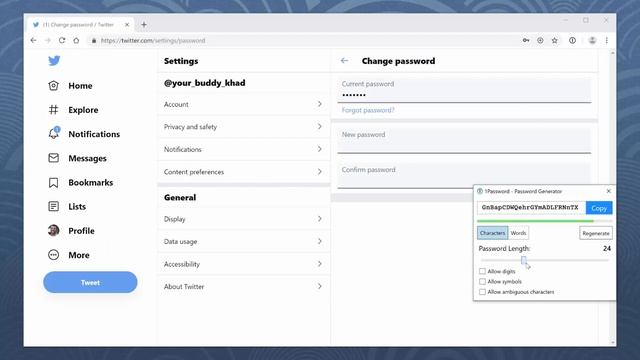Open a new browser tab
This screenshot has height=360, width=640.
(x=144, y=24)
